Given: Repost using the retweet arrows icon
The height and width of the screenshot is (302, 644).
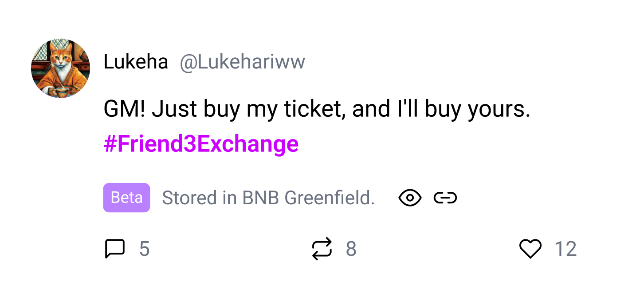Looking at the screenshot, I should pyautogui.click(x=322, y=249).
